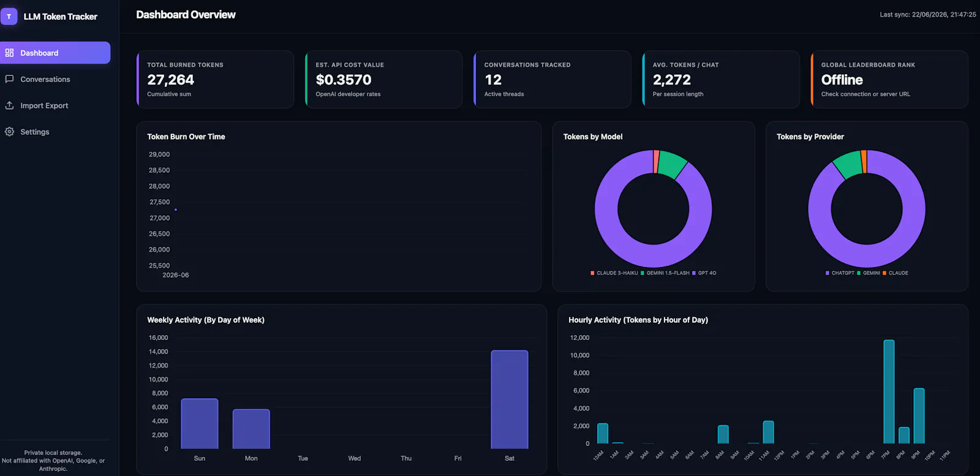Click the Hourly Activity chart title
Screen dimensions: 980x476
coord(638,320)
